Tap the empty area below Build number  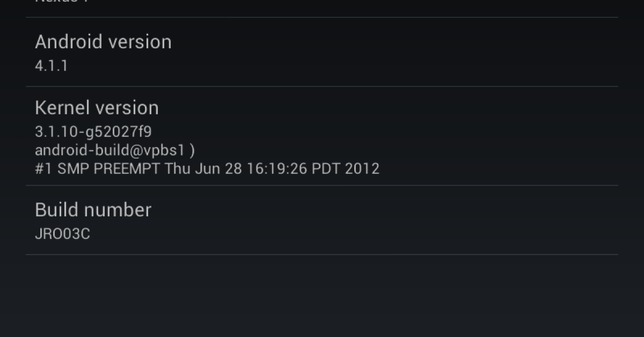coord(322,295)
